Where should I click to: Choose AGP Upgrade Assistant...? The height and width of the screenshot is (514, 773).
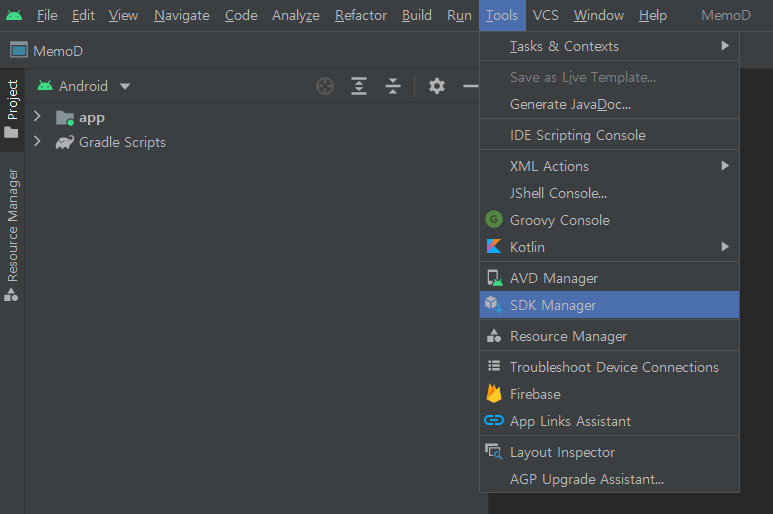(609, 479)
